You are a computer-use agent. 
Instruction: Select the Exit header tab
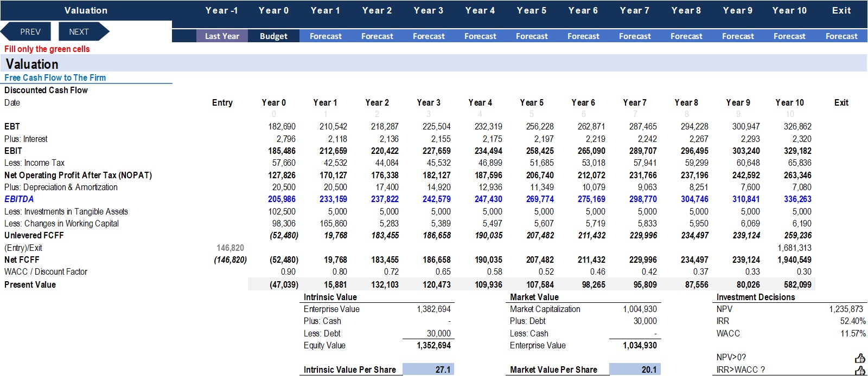[841, 10]
